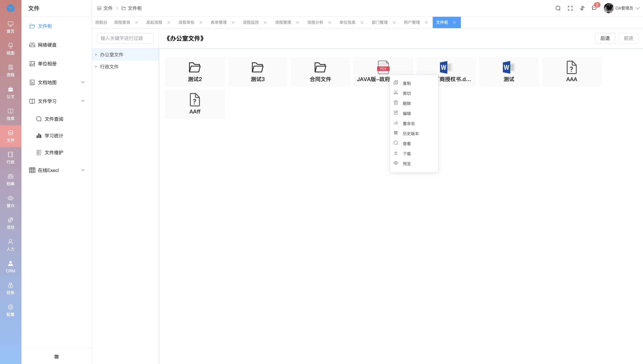This screenshot has width=643, height=364.
Task: Open the 督办 supervision module icon
Action: [x=11, y=201]
